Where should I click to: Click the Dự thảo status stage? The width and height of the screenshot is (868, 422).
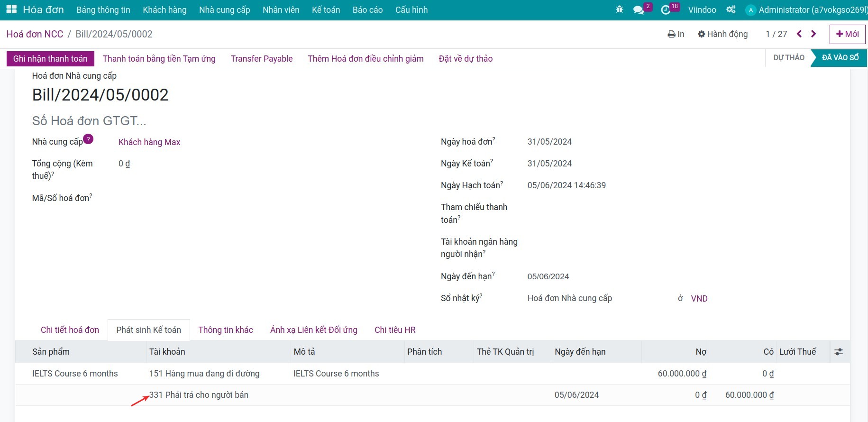[789, 58]
